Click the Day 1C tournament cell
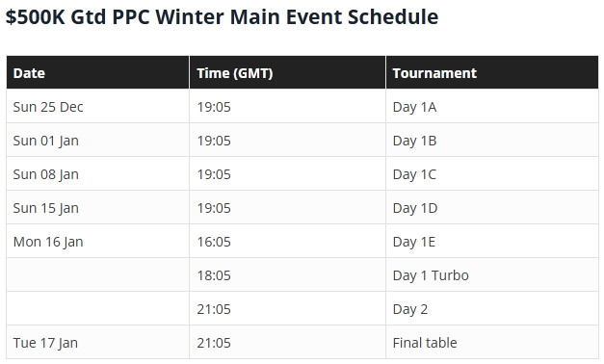 click(492, 173)
